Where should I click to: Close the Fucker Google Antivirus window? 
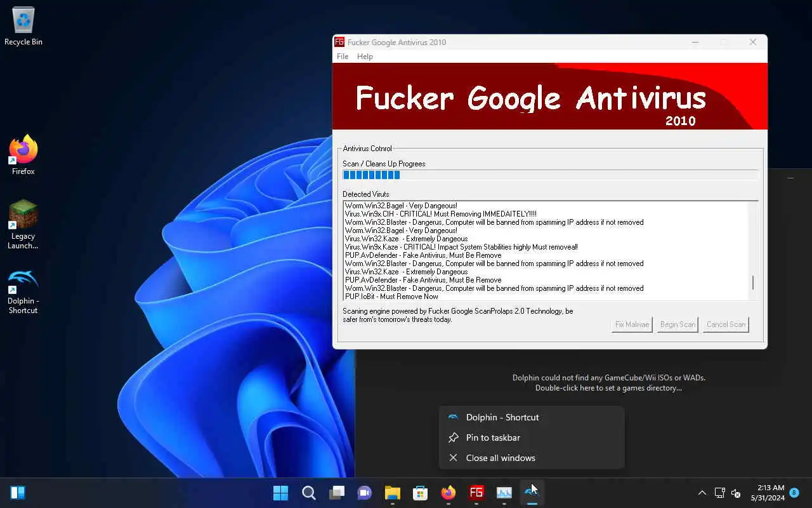pos(753,42)
